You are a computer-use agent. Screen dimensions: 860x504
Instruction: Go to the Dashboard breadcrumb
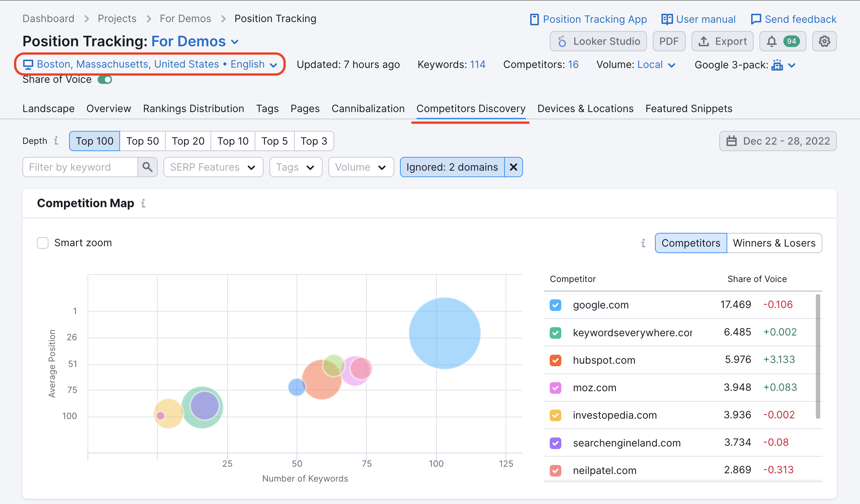48,18
